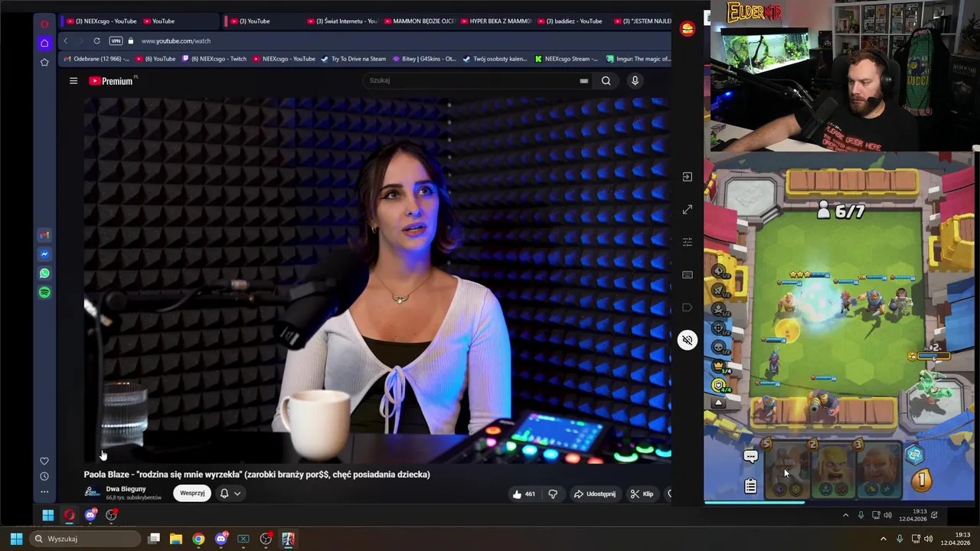Switch to the "baddiez - YouTube" tab

tap(572, 21)
